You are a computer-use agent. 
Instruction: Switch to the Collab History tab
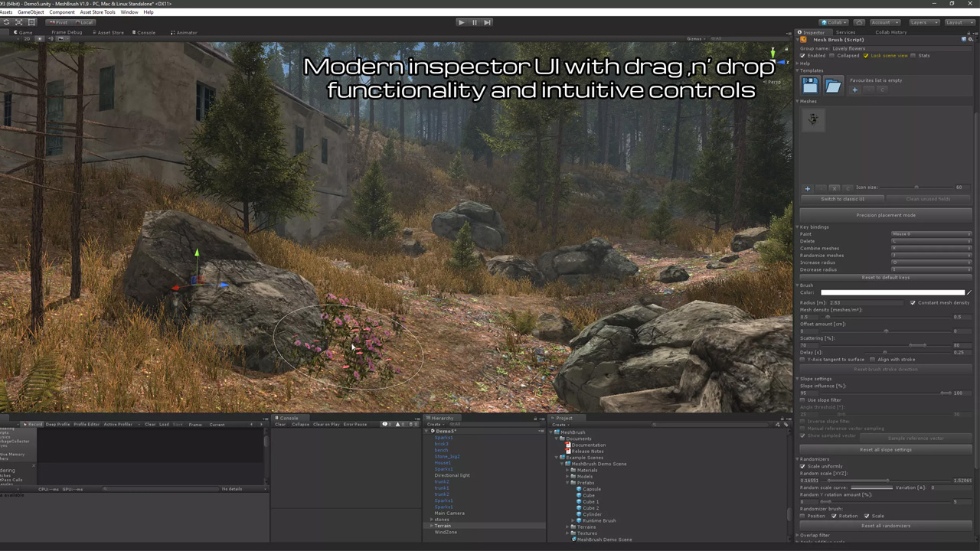coord(890,32)
